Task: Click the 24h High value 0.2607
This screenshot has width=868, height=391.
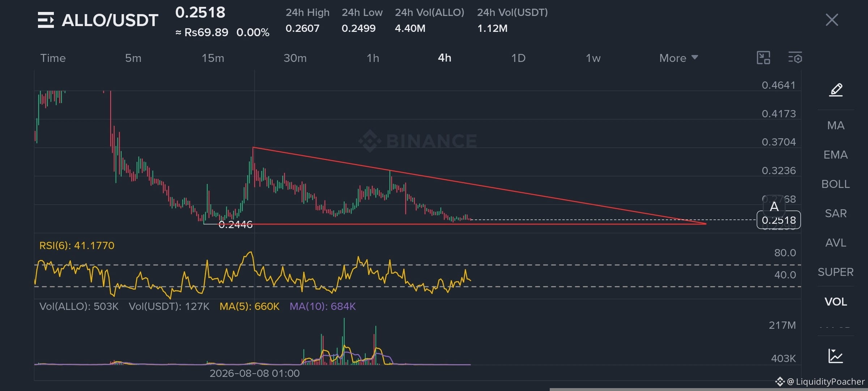Action: click(302, 28)
